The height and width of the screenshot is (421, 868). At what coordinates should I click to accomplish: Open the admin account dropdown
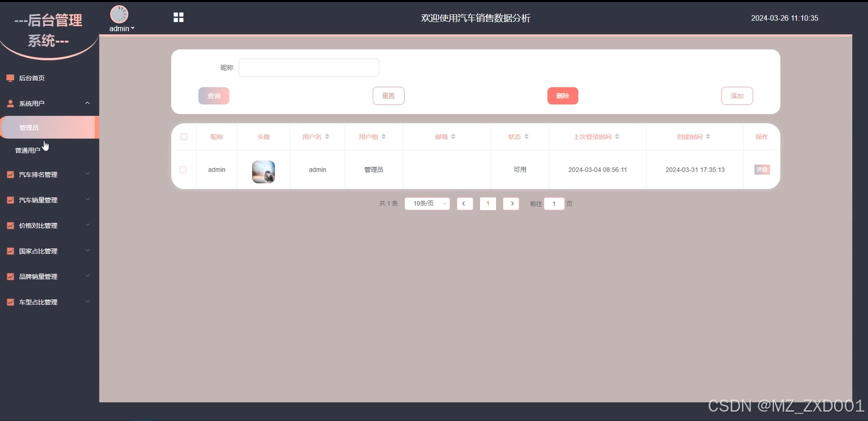[122, 29]
